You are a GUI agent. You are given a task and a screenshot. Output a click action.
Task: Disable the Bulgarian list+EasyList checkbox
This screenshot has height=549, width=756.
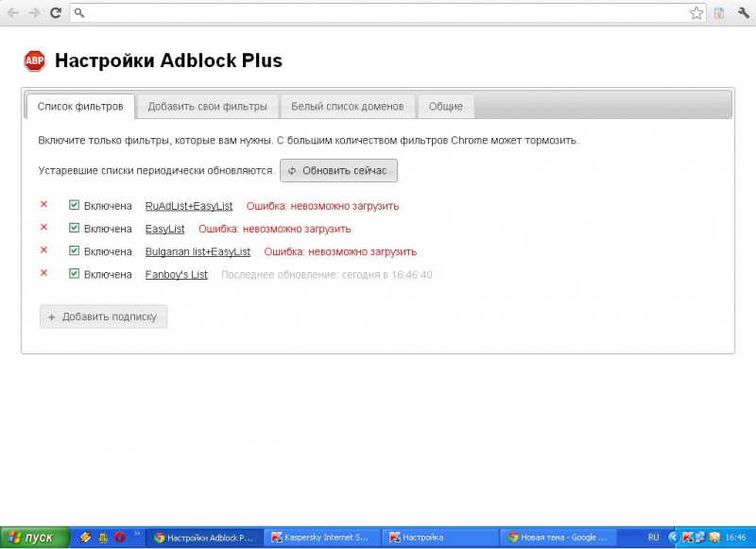coord(74,250)
